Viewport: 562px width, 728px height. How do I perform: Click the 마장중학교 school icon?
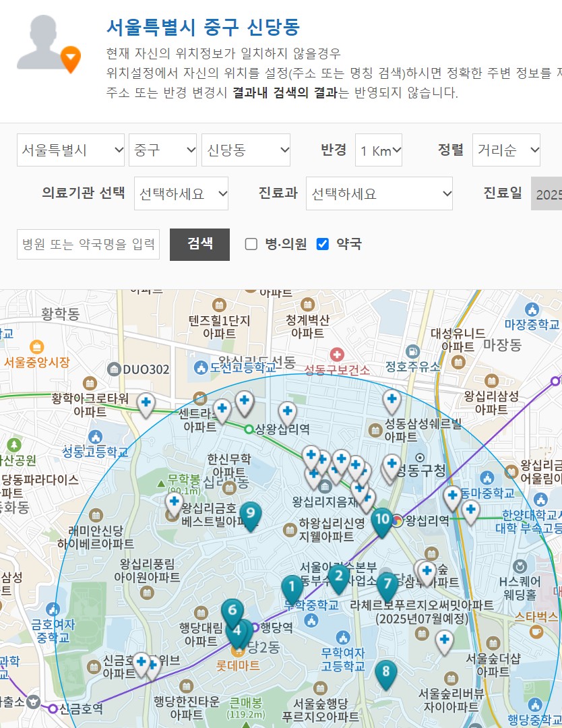532,309
